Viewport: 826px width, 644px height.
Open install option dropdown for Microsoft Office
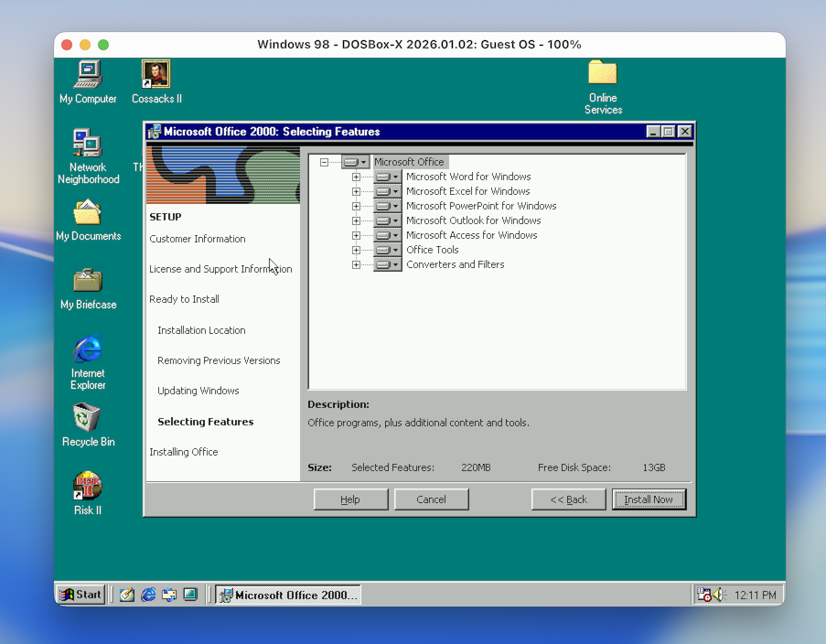pos(355,162)
